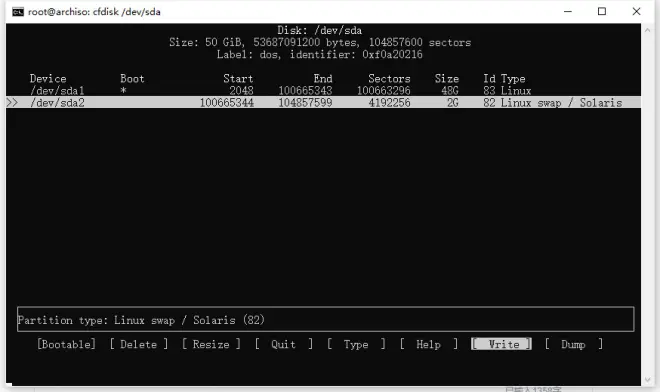Click the 'Label: dos' identifier line

point(319,54)
